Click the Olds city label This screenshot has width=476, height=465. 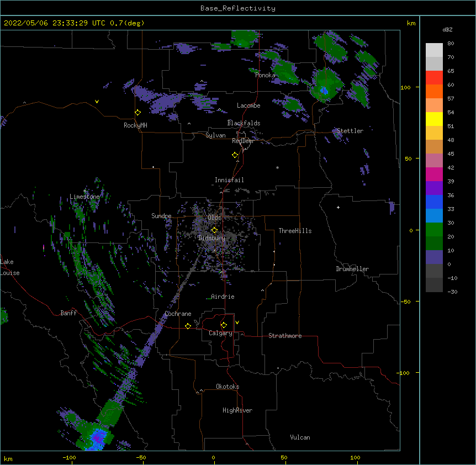tap(214, 218)
